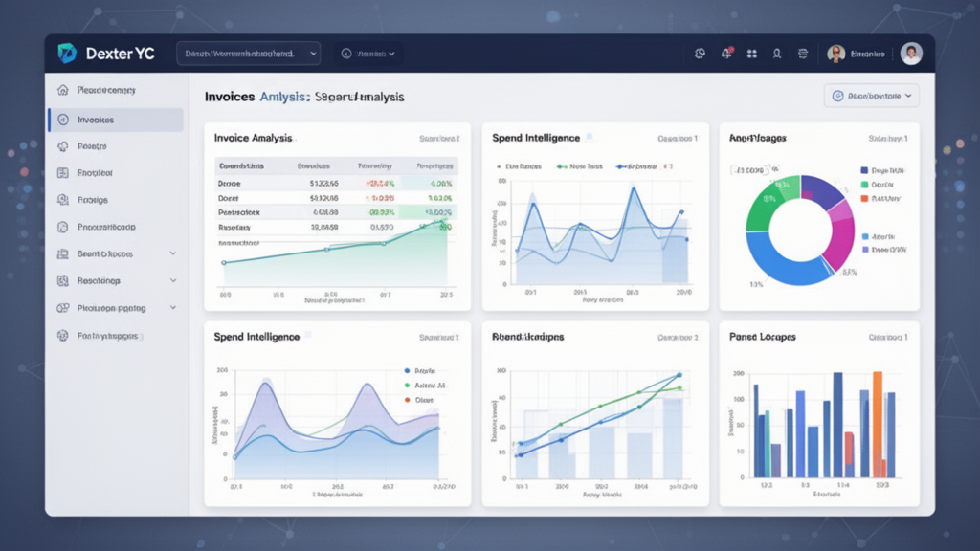Click the stacked-lines menu icon in top bar
The width and height of the screenshot is (980, 551).
click(803, 54)
